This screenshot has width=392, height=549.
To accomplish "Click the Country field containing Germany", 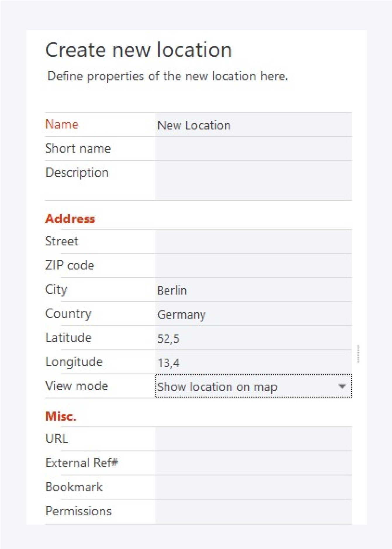I will [x=253, y=314].
